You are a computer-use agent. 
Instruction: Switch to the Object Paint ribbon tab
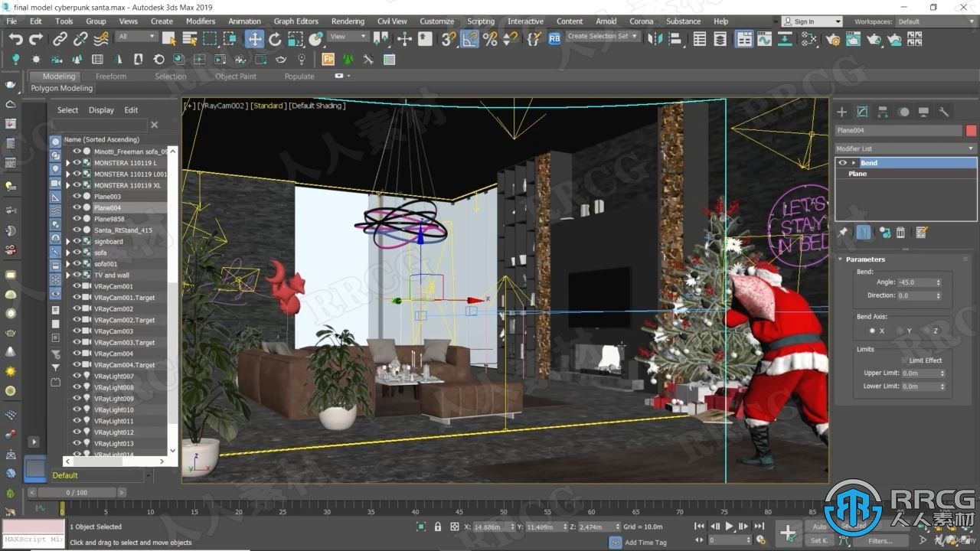pyautogui.click(x=236, y=76)
